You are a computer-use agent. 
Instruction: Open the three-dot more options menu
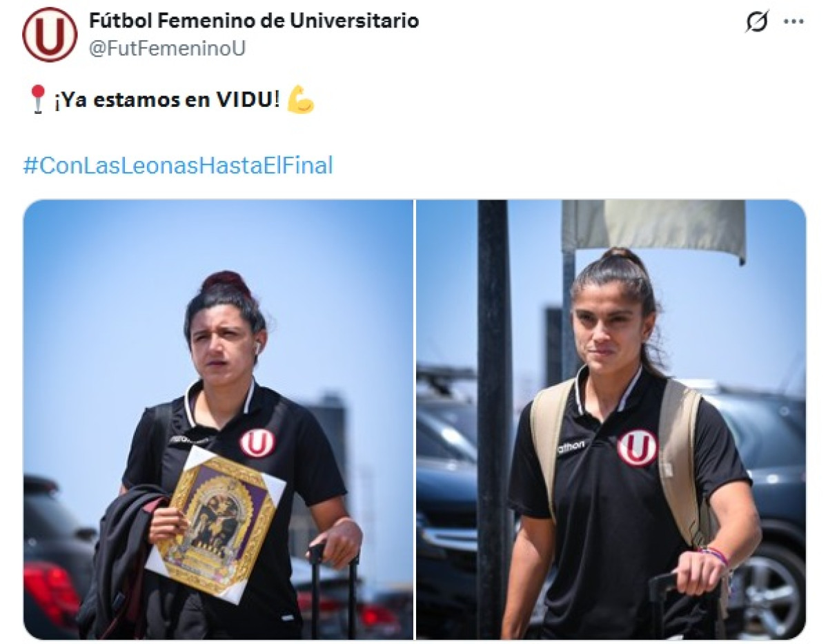[793, 22]
